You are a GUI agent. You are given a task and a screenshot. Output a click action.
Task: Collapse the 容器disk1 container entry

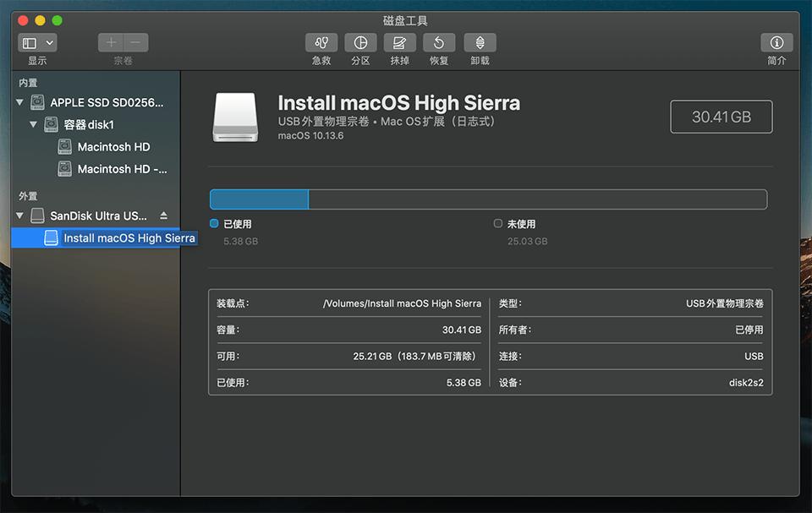point(32,124)
